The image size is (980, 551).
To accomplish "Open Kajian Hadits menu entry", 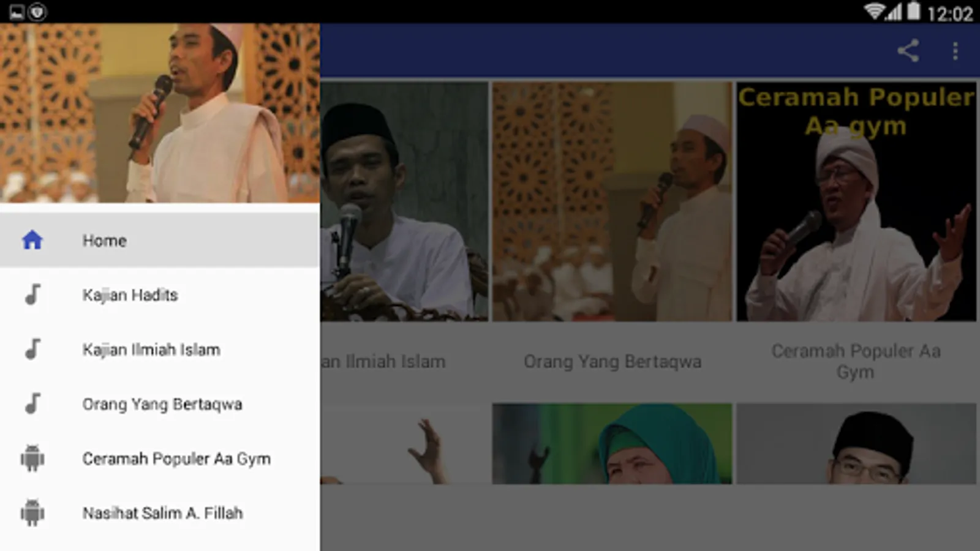I will (160, 294).
